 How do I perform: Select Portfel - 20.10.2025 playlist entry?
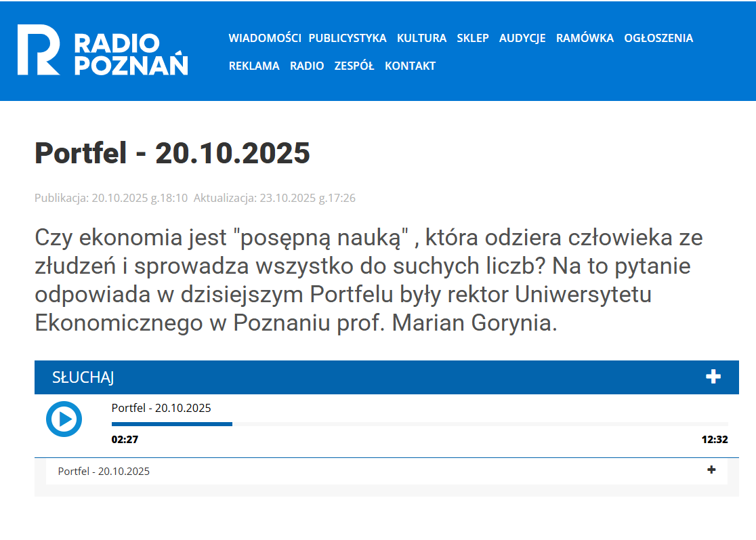(x=104, y=471)
